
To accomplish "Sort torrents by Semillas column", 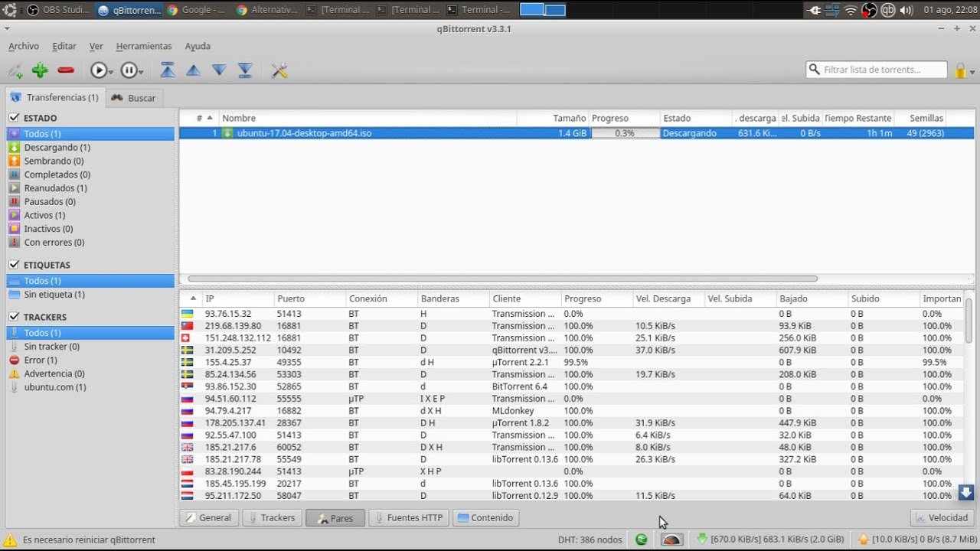I will pyautogui.click(x=922, y=118).
